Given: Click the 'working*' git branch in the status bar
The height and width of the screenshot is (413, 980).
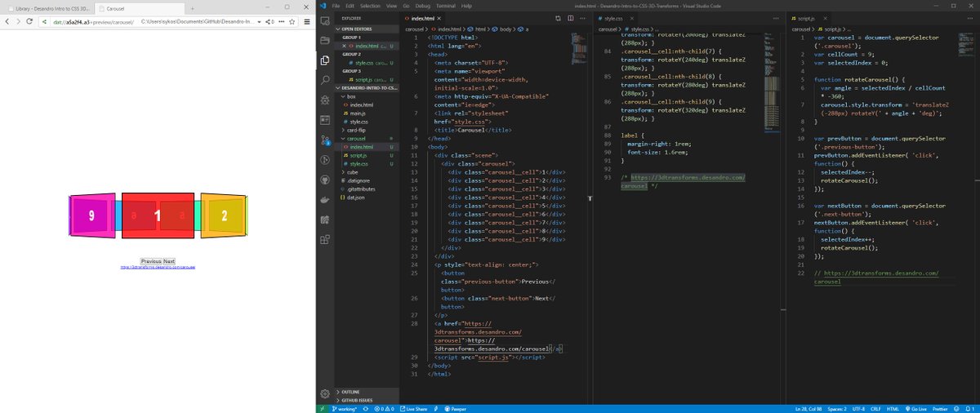Looking at the screenshot, I should (345, 408).
